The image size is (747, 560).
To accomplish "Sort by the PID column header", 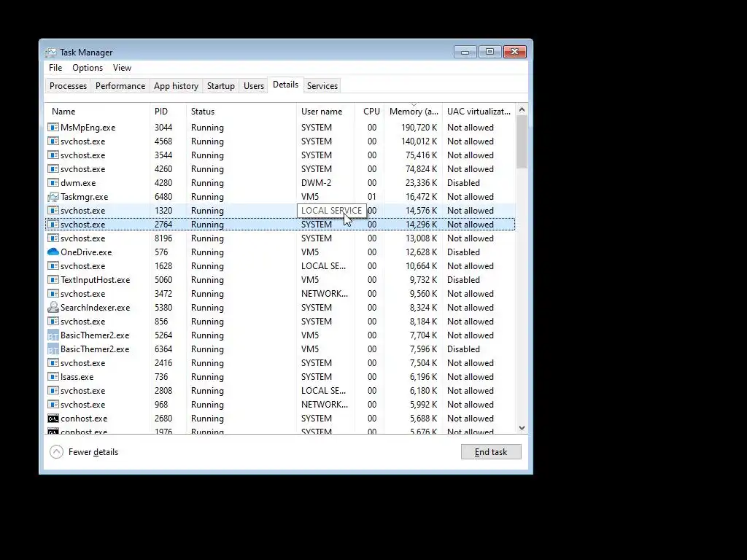I will 168,112.
